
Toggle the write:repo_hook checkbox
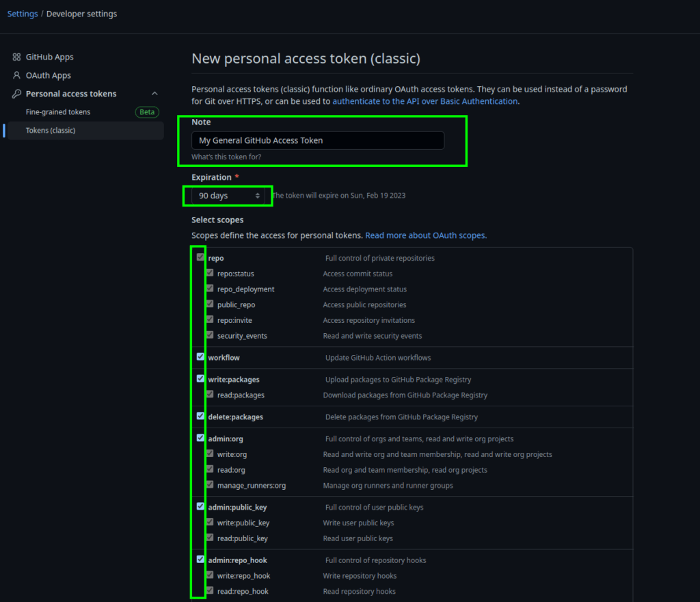tap(210, 575)
